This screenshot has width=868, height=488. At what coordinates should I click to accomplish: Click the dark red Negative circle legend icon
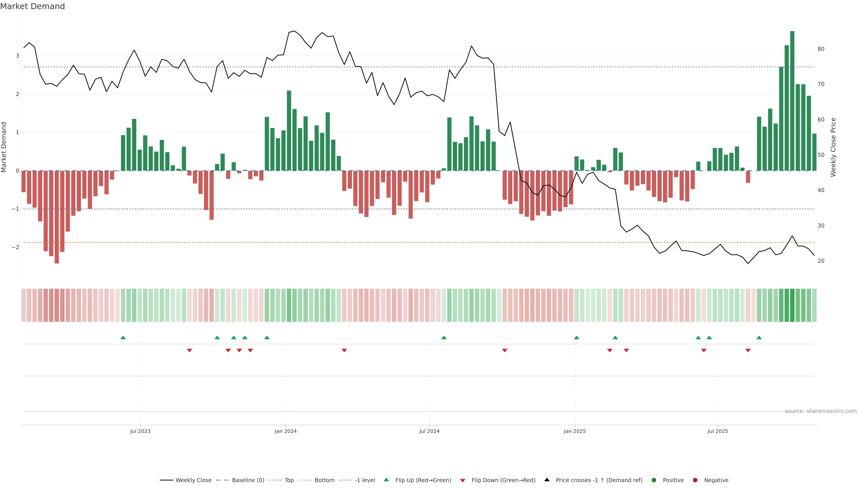pyautogui.click(x=695, y=480)
